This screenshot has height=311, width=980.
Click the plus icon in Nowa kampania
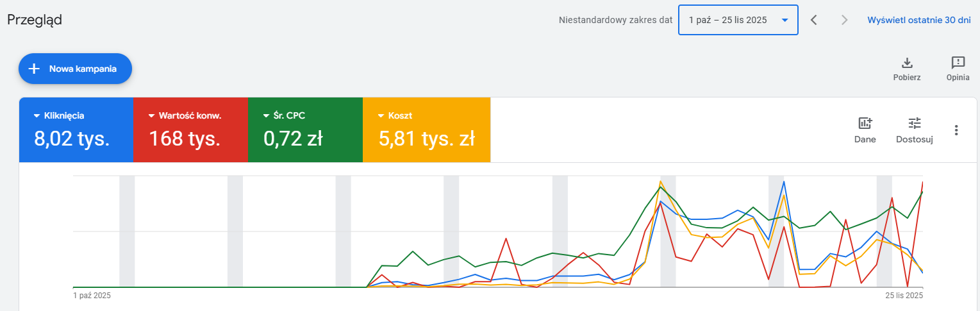point(35,69)
